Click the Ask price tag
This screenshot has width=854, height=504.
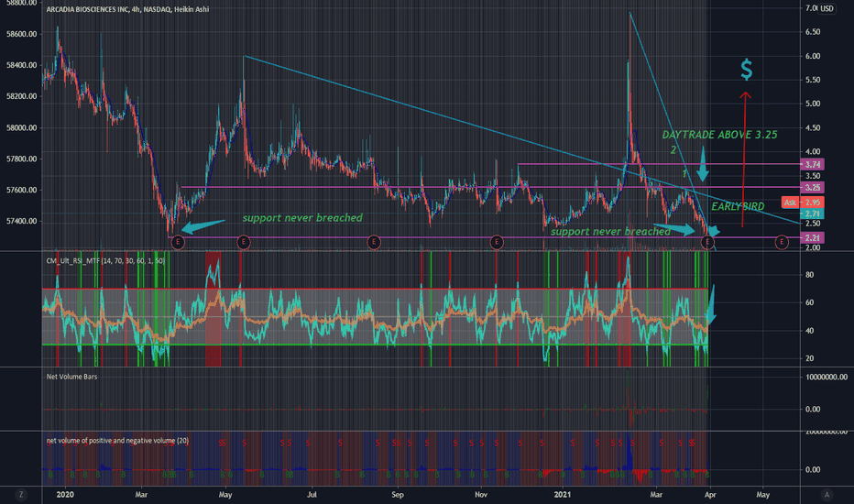790,203
